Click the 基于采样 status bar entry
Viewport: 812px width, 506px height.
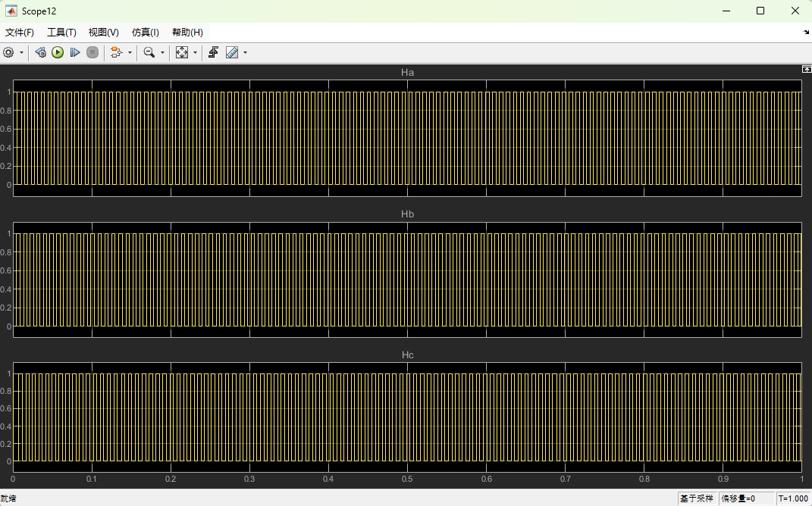697,498
